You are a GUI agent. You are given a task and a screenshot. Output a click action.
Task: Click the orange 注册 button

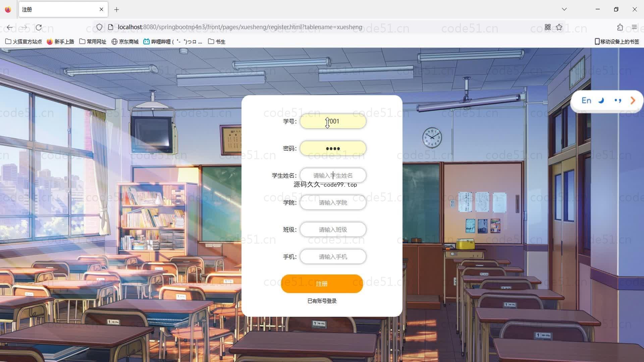pos(322,284)
